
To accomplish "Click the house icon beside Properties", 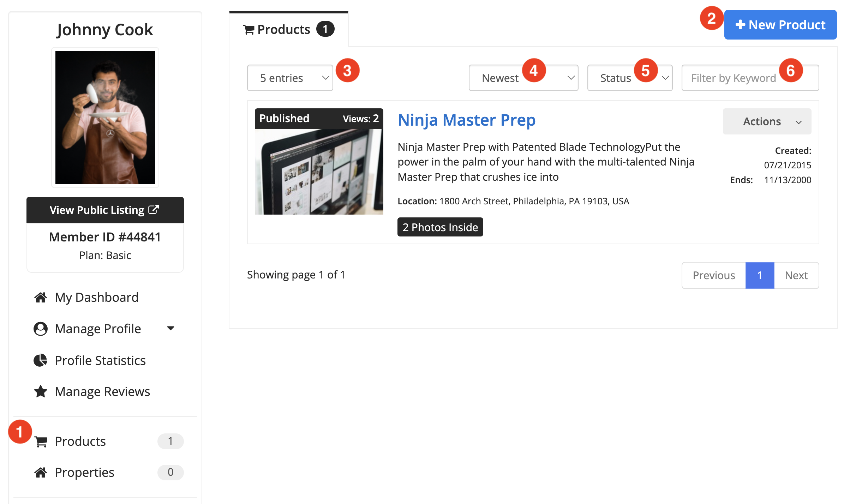I will pos(40,472).
